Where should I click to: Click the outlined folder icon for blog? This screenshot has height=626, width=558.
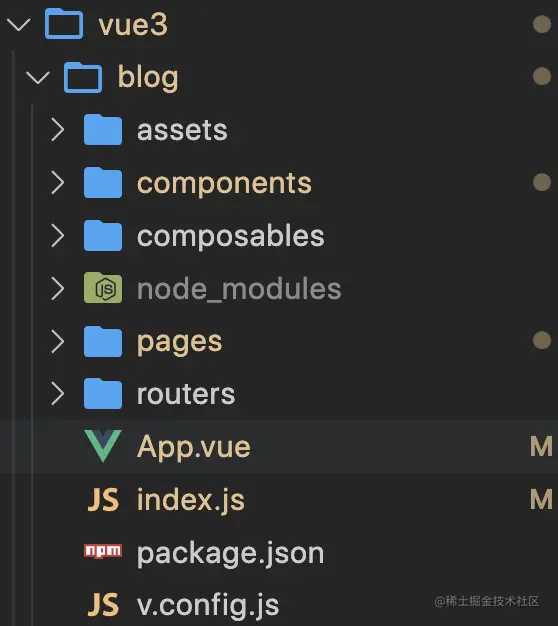(x=83, y=77)
